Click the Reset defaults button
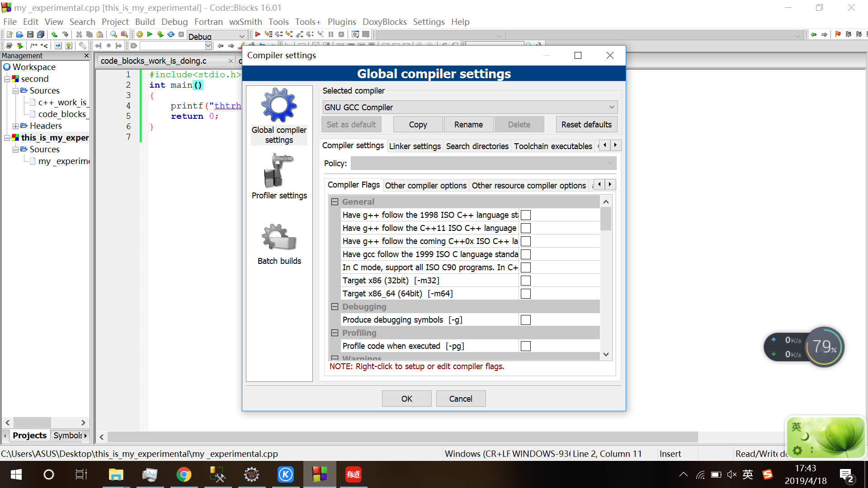This screenshot has height=488, width=868. click(x=586, y=124)
